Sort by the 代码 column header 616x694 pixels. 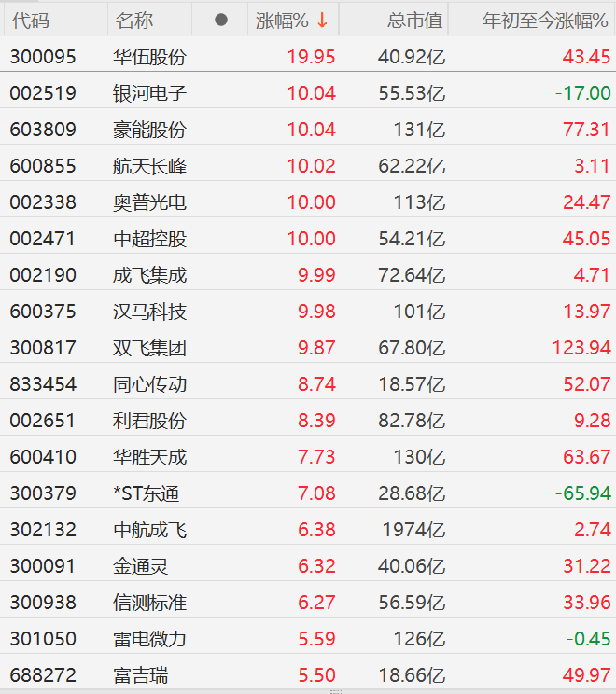tap(30, 20)
